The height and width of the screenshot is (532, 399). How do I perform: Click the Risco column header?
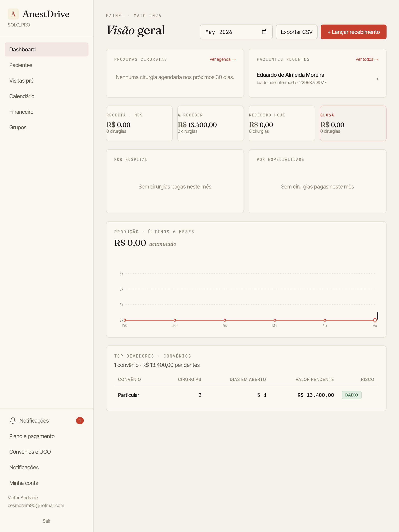[367, 379]
